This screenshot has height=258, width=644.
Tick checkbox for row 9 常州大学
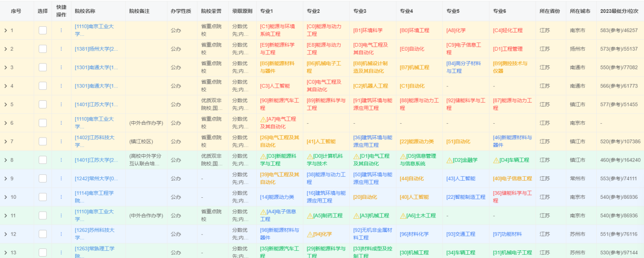[43, 178]
